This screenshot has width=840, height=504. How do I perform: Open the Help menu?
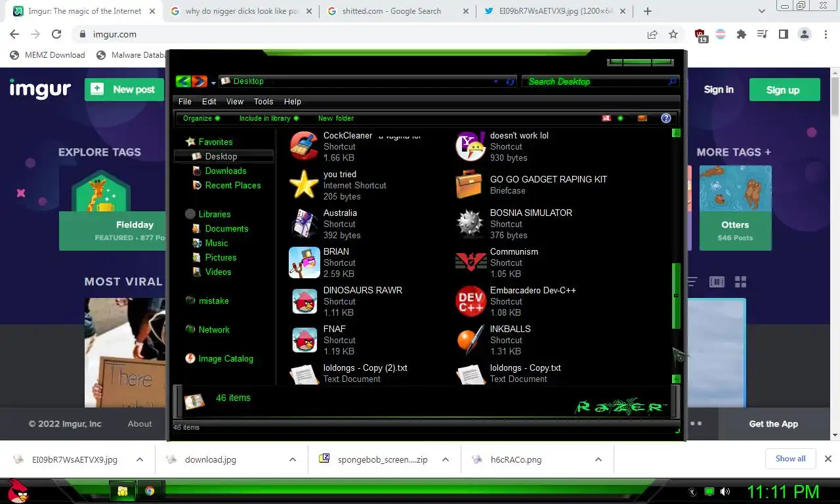(x=293, y=101)
